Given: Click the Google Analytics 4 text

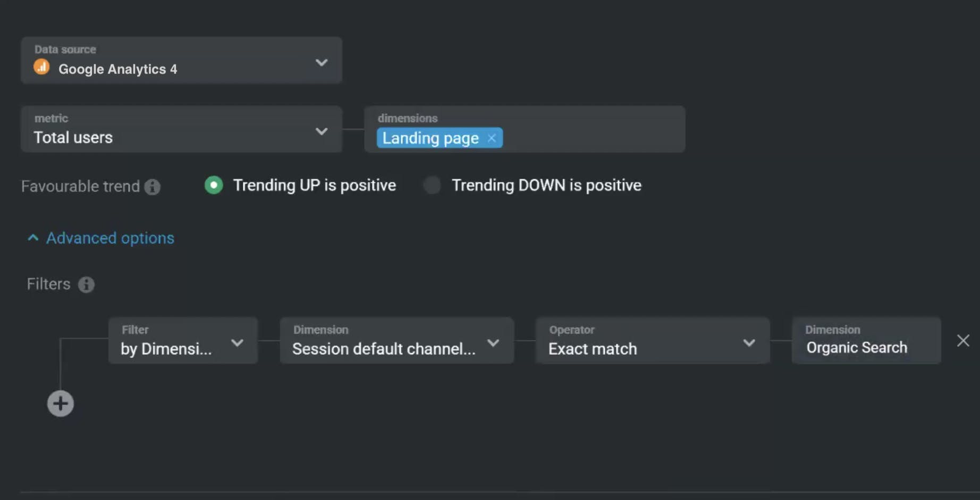Looking at the screenshot, I should (117, 69).
